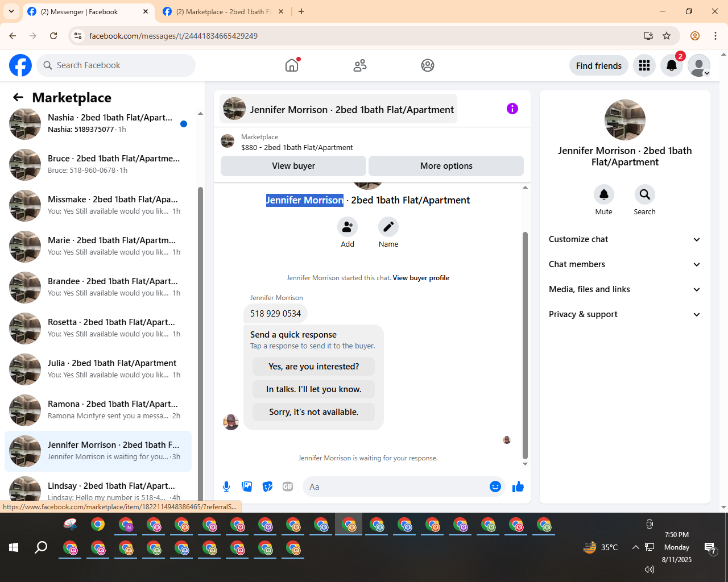Screen dimensions: 728x582
Task: Click the More options button
Action: point(446,166)
